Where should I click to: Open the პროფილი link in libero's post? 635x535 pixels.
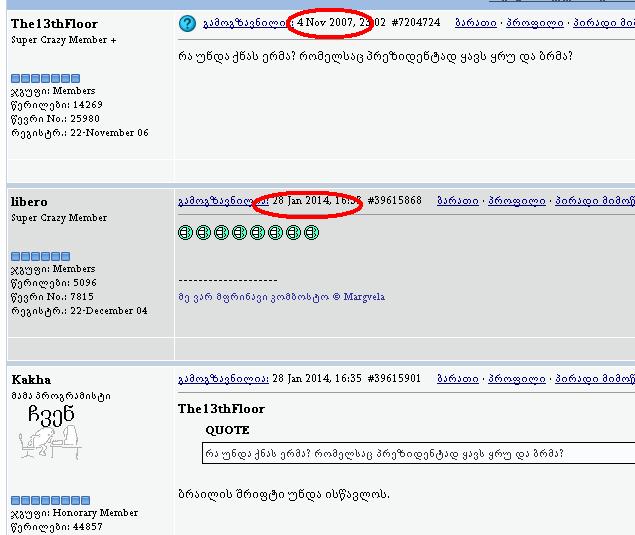[x=517, y=200]
